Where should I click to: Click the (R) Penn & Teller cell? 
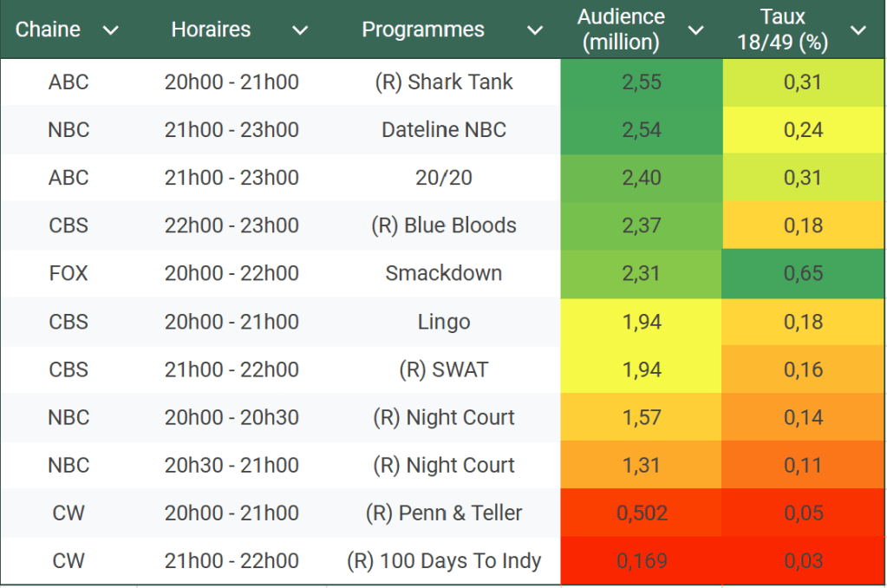tap(444, 513)
